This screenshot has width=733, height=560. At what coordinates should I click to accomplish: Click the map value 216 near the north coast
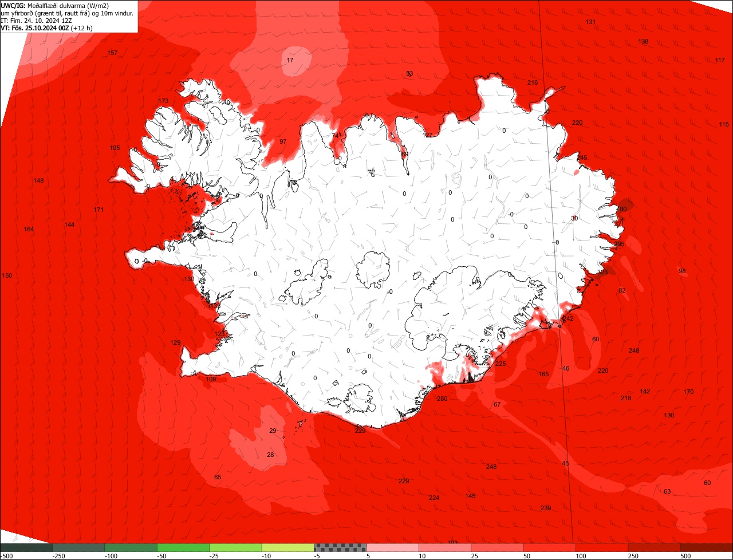533,82
